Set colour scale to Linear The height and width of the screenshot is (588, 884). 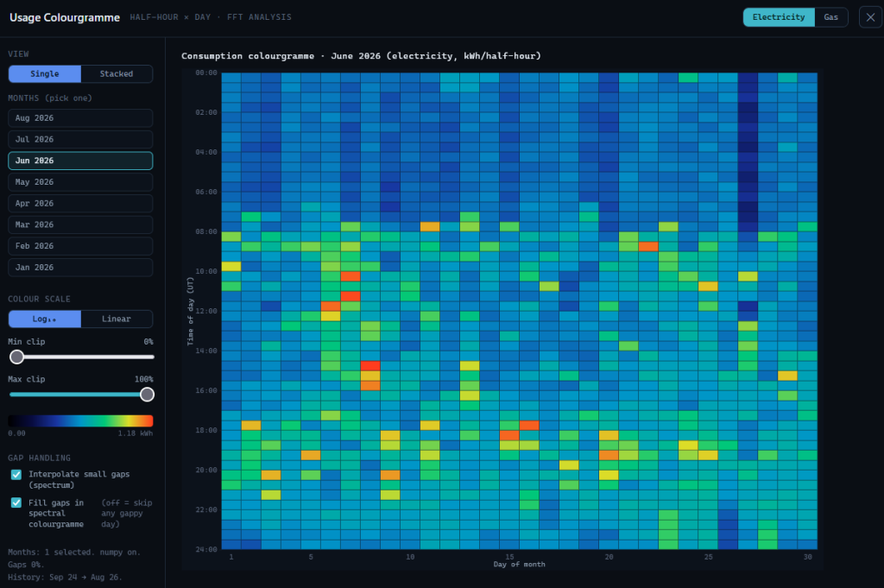[117, 319]
